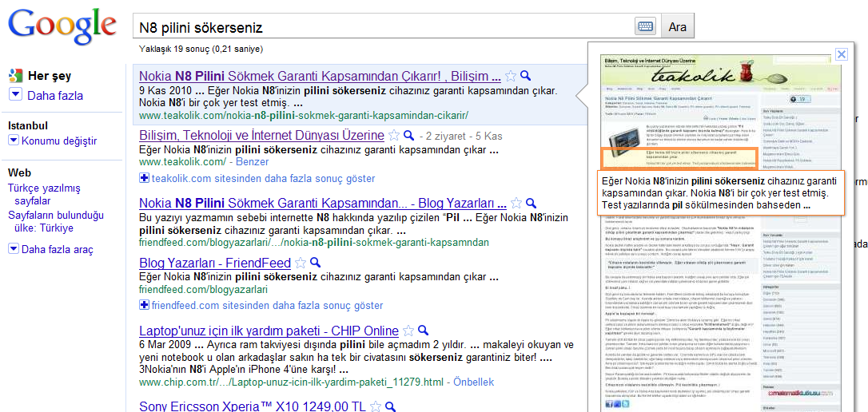Click teakolik.com sitesinden daha fazla sonuç göster
This screenshot has height=412, width=868.
pos(264,178)
